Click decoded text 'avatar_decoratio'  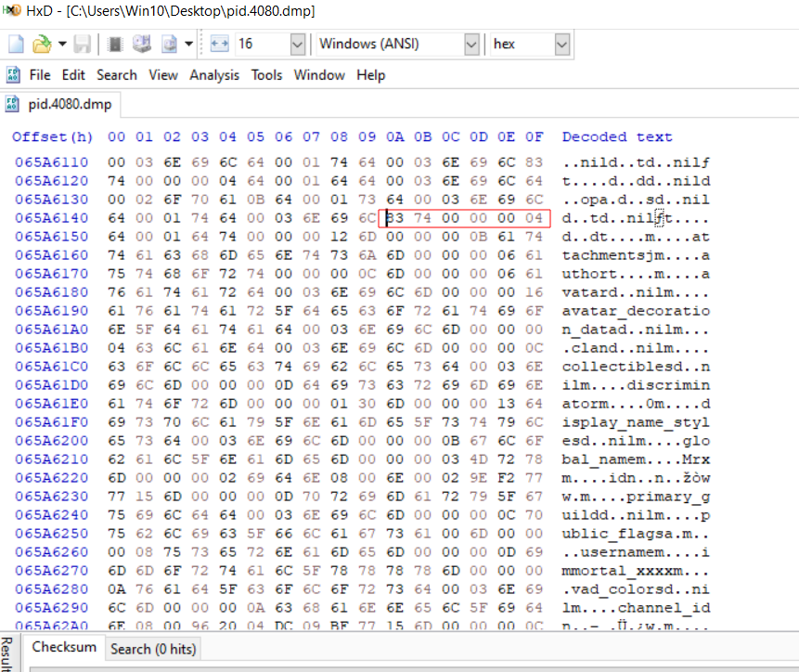[x=636, y=311]
